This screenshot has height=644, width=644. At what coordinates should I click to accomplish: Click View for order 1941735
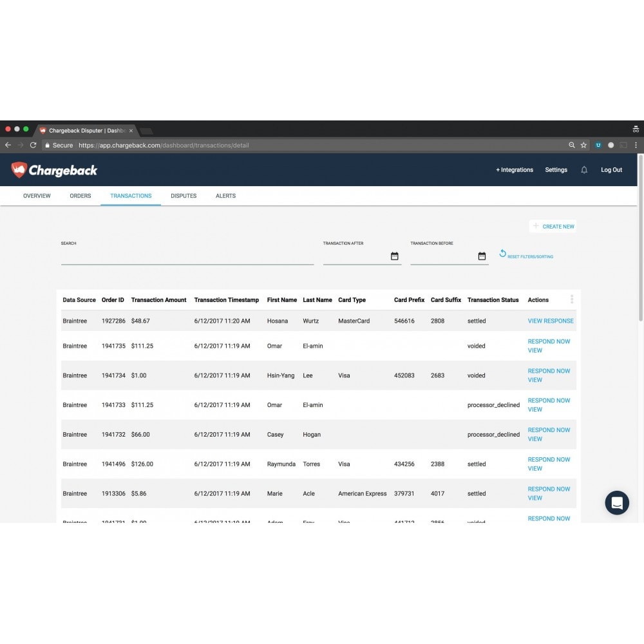[535, 350]
